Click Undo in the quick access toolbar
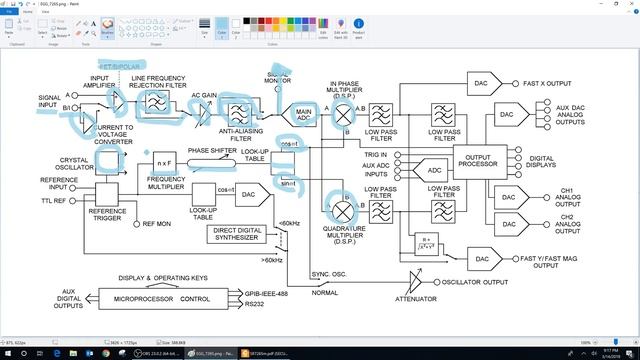The image size is (640, 360). click(20, 4)
